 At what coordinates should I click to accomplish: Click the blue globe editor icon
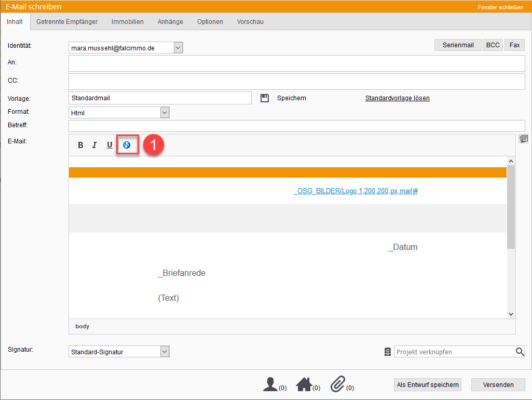click(127, 145)
